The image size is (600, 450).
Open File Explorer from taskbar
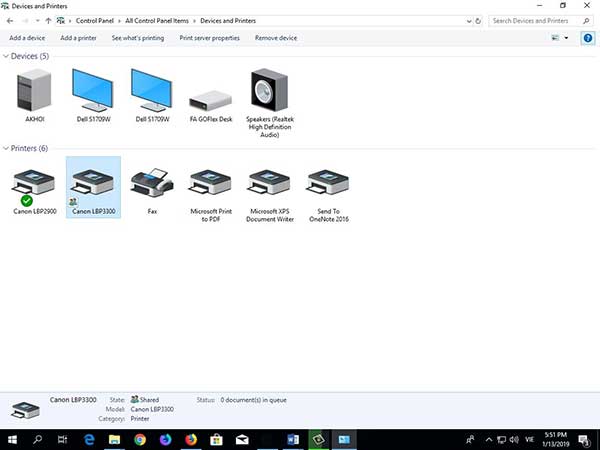[114, 440]
